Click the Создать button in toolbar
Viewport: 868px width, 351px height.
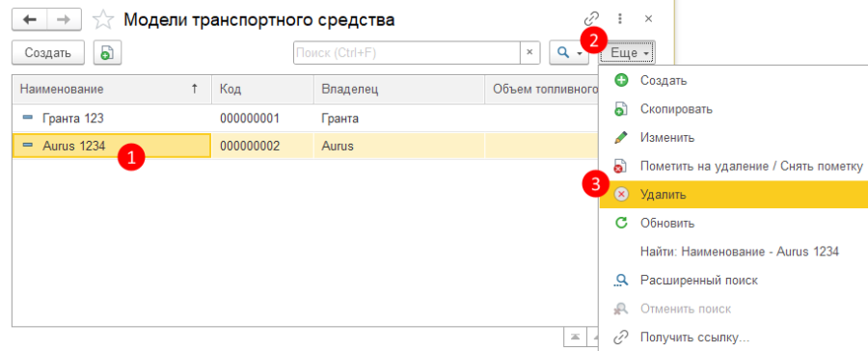point(48,53)
